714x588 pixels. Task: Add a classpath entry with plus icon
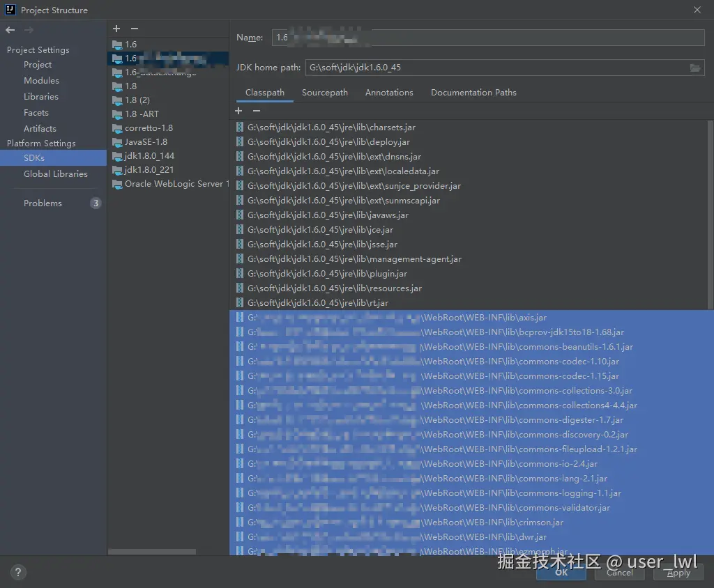(x=238, y=111)
